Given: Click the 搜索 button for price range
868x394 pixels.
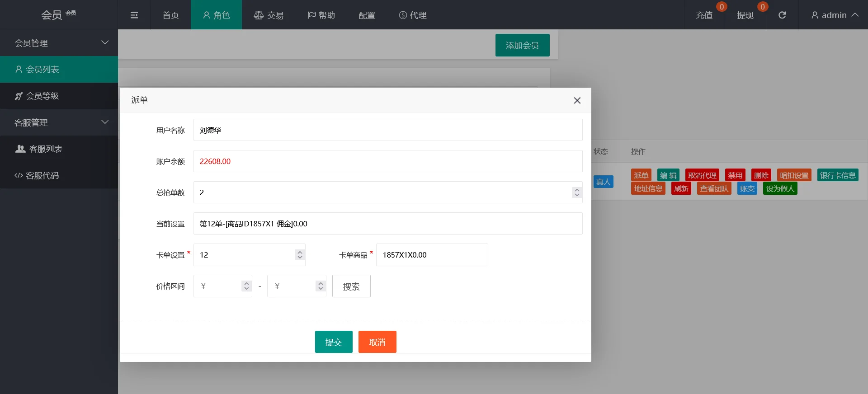Looking at the screenshot, I should pyautogui.click(x=351, y=286).
